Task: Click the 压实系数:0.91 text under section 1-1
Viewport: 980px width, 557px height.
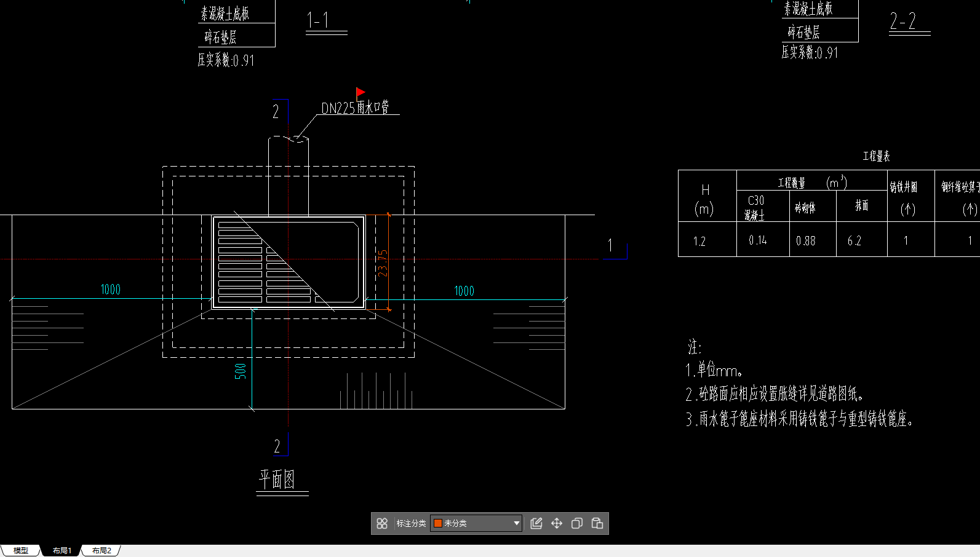Action: click(226, 60)
